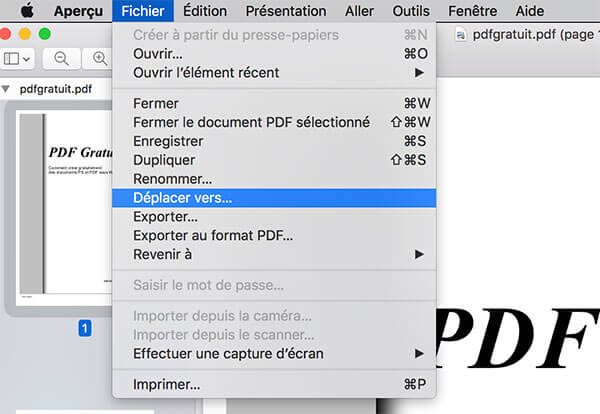
Task: Select Exporter au format PDF…
Action: [274, 235]
